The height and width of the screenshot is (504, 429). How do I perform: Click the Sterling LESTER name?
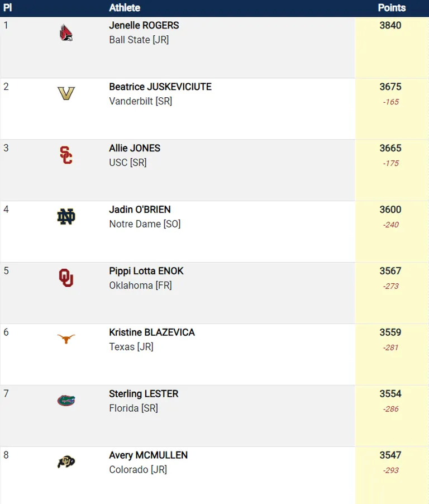(144, 394)
